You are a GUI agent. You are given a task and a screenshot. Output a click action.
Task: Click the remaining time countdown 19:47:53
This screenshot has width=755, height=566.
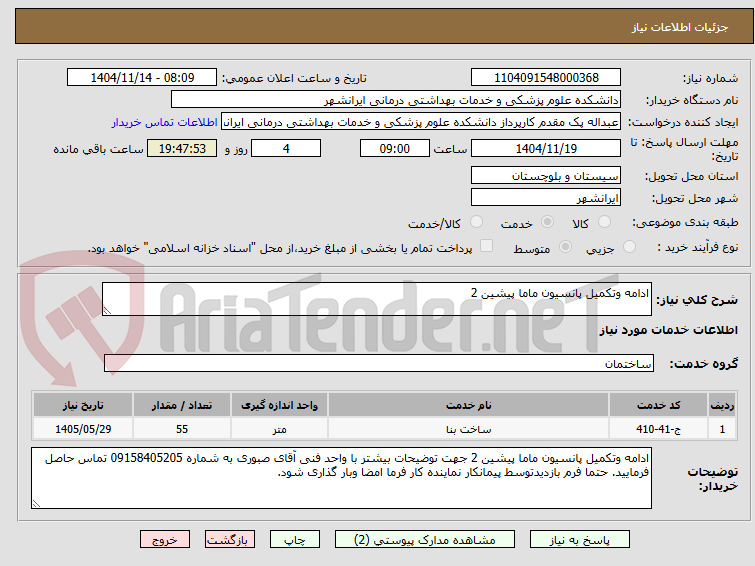pyautogui.click(x=182, y=148)
